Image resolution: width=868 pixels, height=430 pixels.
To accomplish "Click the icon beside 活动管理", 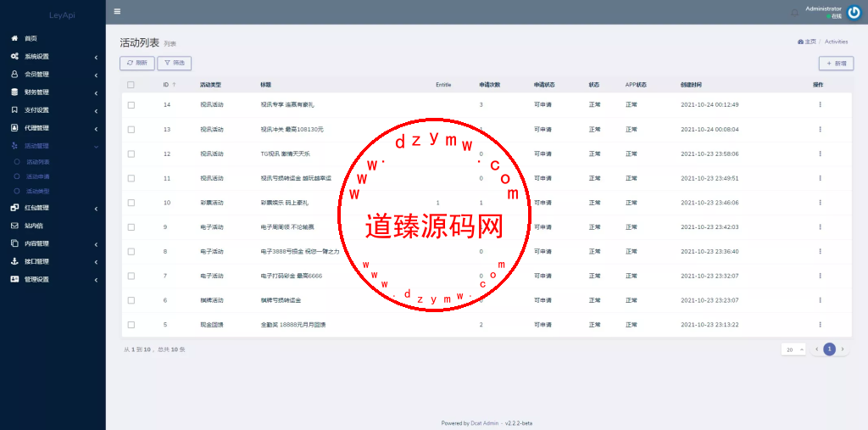I will tap(15, 146).
